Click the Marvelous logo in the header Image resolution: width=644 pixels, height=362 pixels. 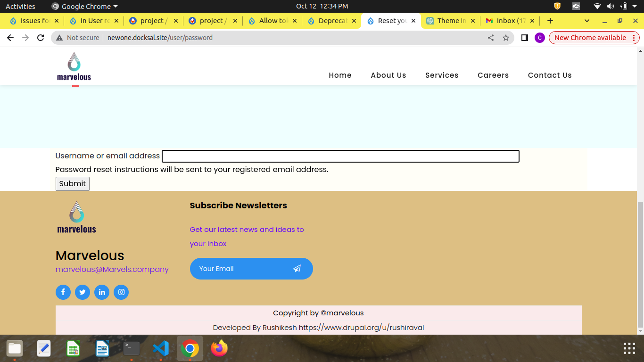click(x=74, y=66)
